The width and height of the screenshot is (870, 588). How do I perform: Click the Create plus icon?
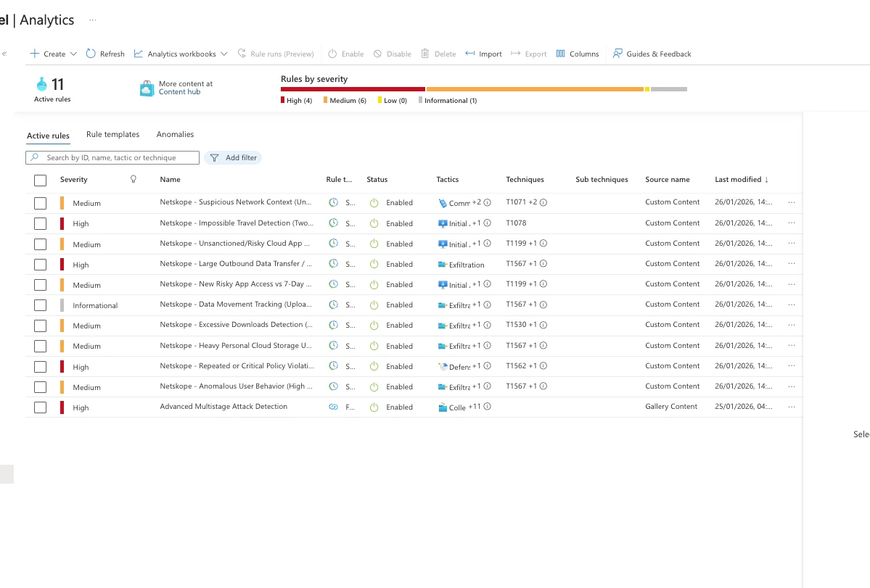(34, 54)
